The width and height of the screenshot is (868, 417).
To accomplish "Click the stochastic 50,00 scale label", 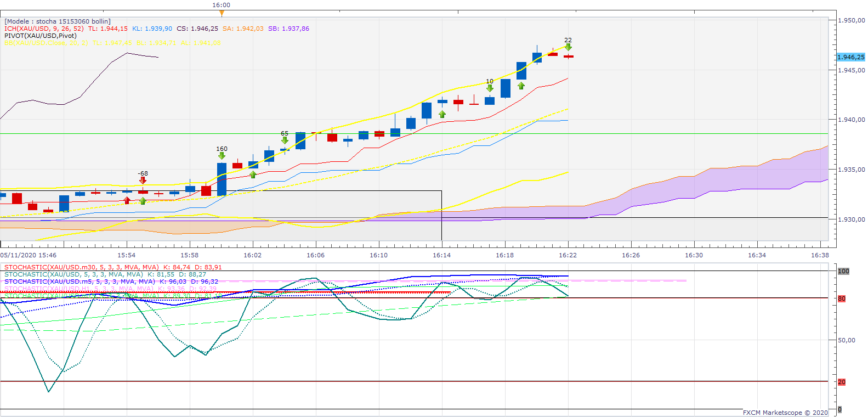I will click(x=847, y=340).
